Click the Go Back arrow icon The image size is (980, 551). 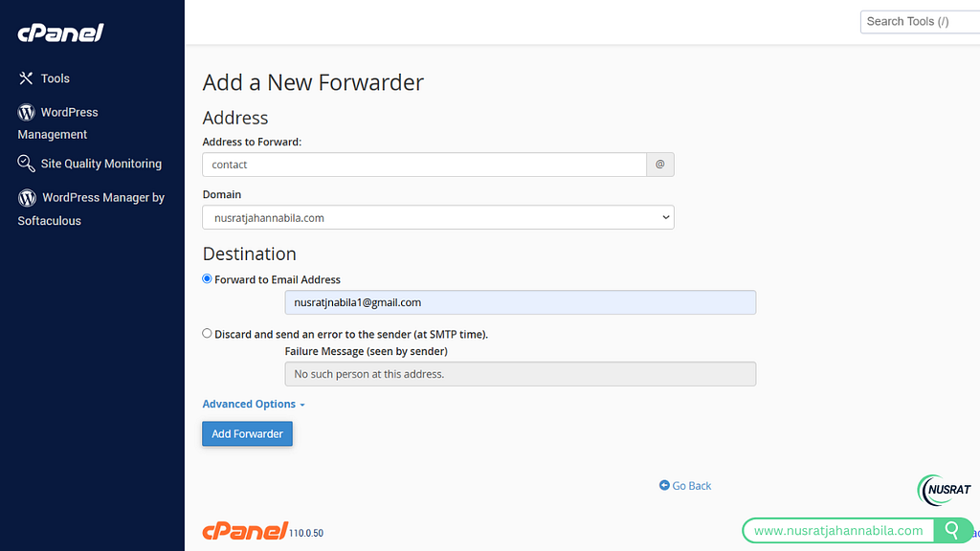pos(664,485)
